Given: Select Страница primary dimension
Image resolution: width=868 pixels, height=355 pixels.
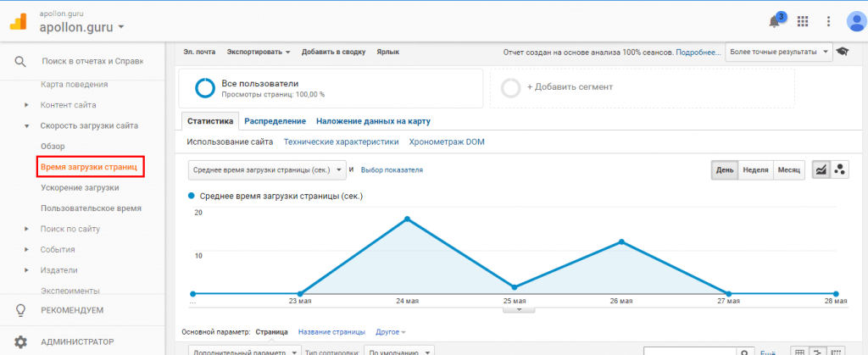Looking at the screenshot, I should pyautogui.click(x=271, y=332).
